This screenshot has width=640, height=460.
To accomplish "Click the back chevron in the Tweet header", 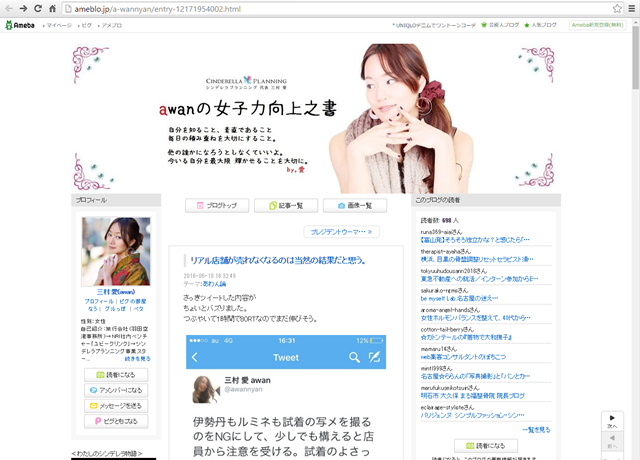I will (195, 357).
